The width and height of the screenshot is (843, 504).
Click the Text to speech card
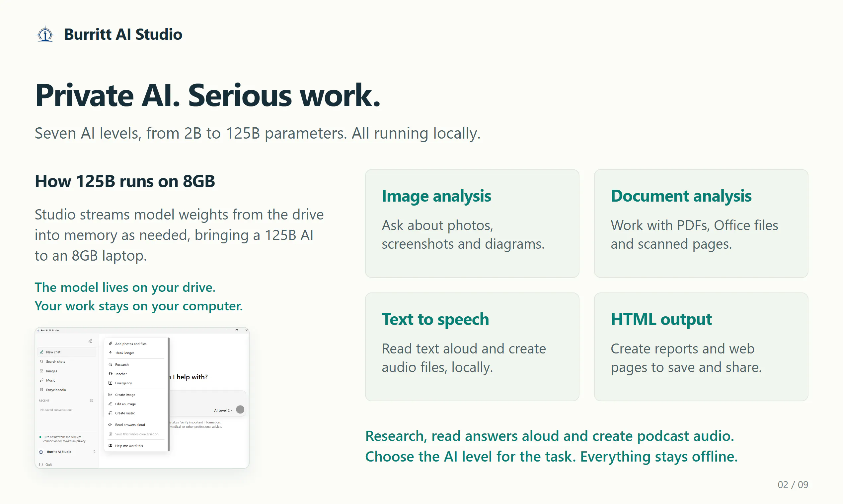[x=472, y=347]
